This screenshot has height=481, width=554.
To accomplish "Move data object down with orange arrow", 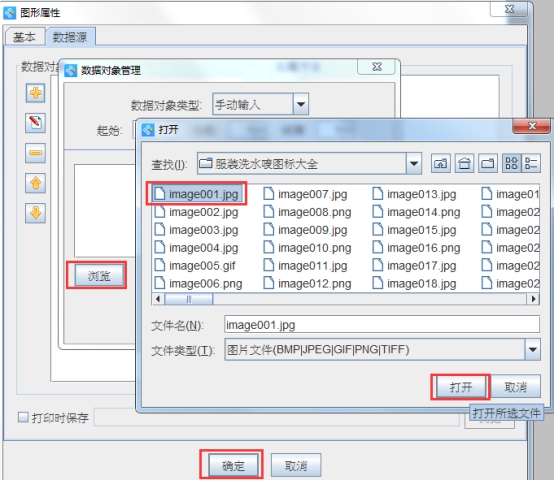I will (35, 213).
